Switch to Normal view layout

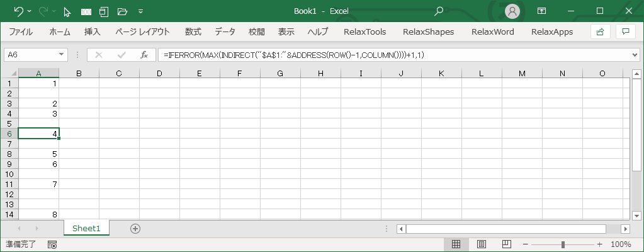tap(456, 244)
